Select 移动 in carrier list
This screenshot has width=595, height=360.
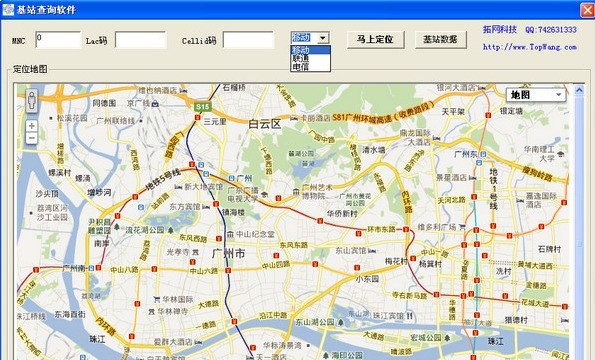310,50
